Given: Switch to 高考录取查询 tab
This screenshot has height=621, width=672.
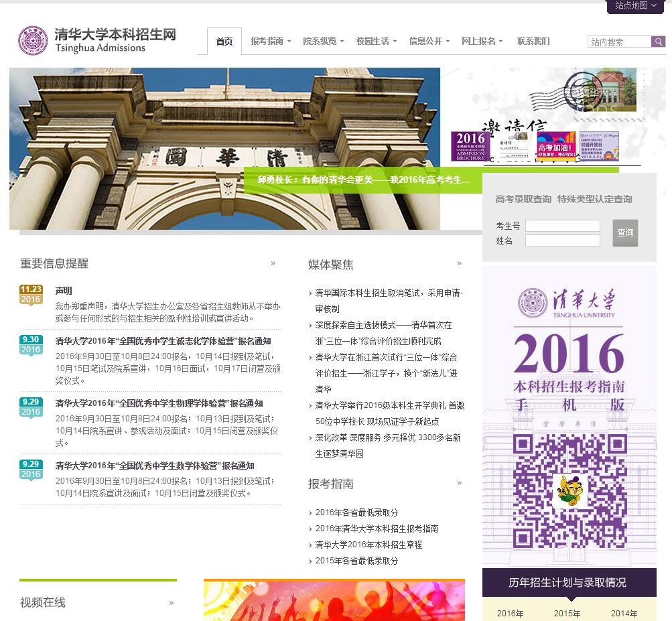Looking at the screenshot, I should (x=523, y=199).
